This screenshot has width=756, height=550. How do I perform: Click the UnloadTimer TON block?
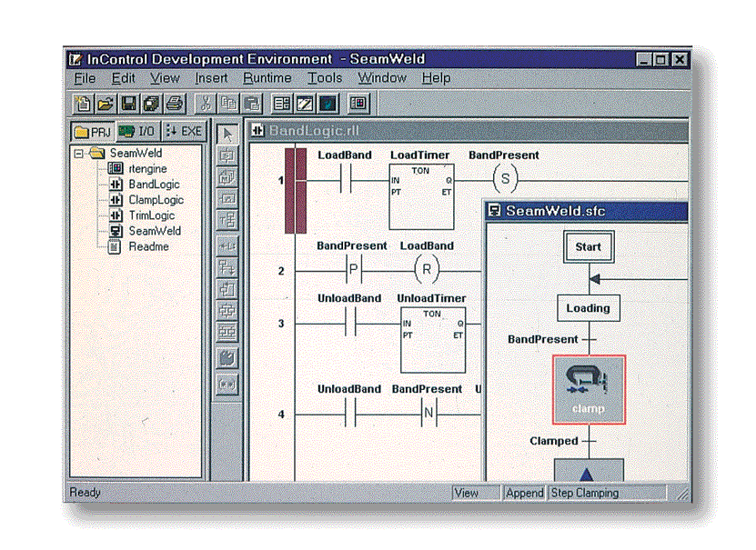pyautogui.click(x=433, y=340)
